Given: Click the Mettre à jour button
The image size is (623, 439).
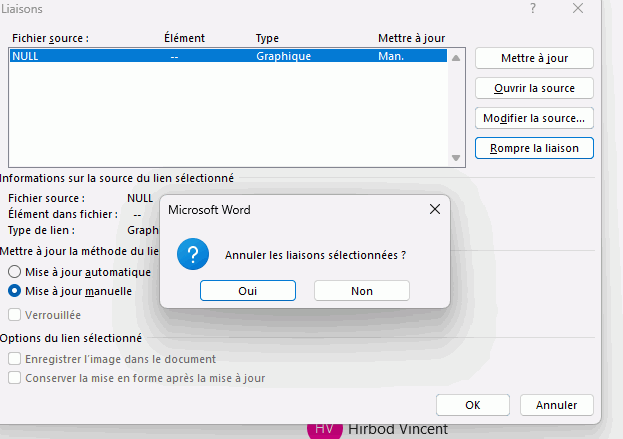Looking at the screenshot, I should tap(534, 58).
